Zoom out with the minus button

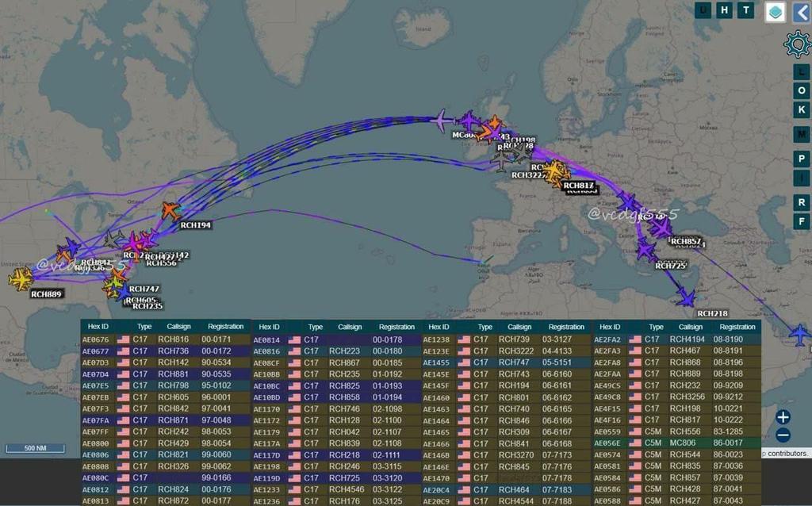[x=783, y=435]
